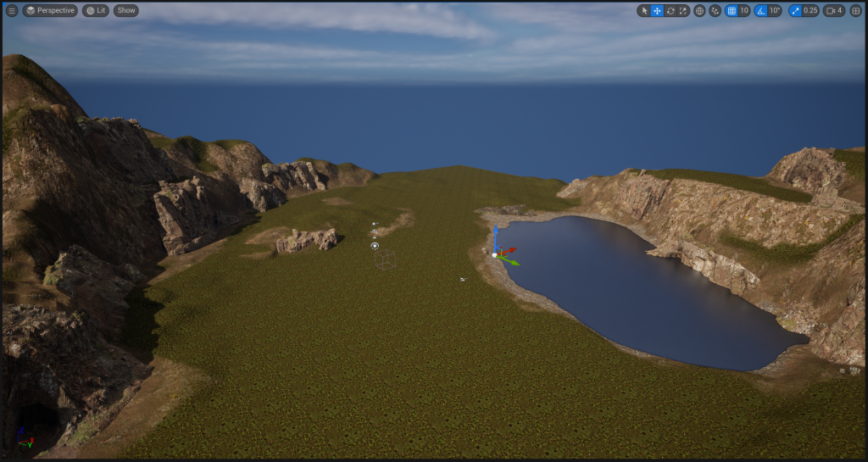Select the Translate move tool
The image size is (868, 462).
657,11
